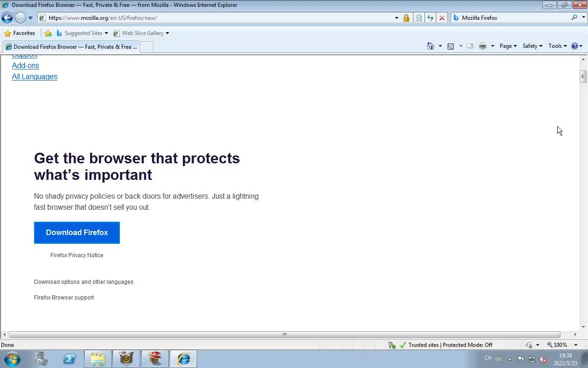Screen dimensions: 588x368
Task: Open the Safety menu
Action: pyautogui.click(x=532, y=46)
